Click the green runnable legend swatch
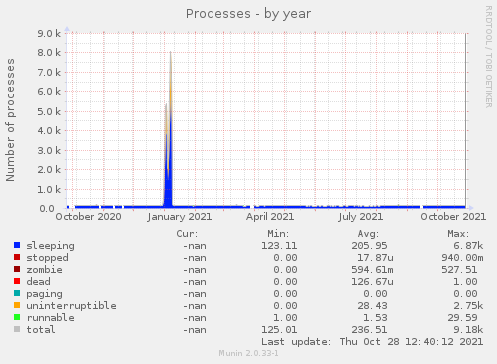 point(17,317)
